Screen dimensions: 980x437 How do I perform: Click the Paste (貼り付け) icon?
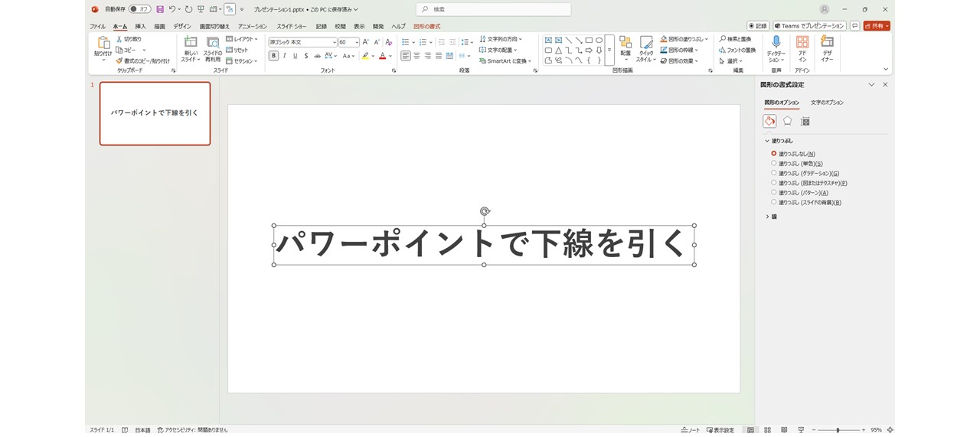coord(103,43)
